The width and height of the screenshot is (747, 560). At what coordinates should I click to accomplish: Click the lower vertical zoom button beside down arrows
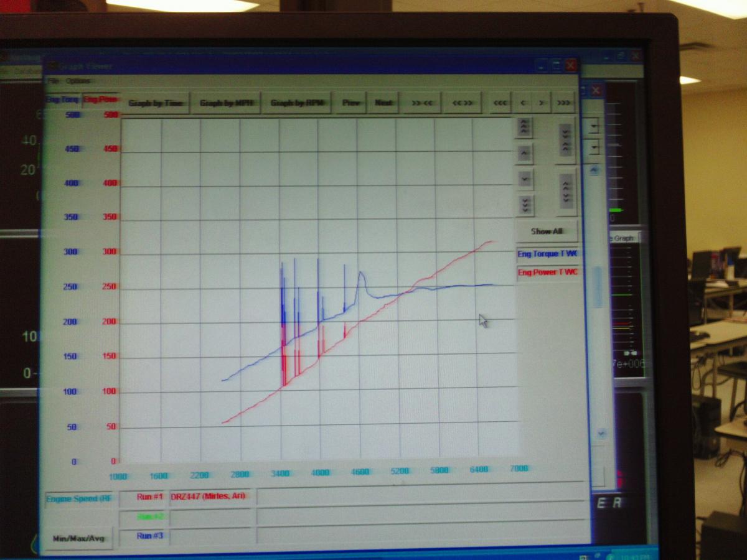coord(566,192)
